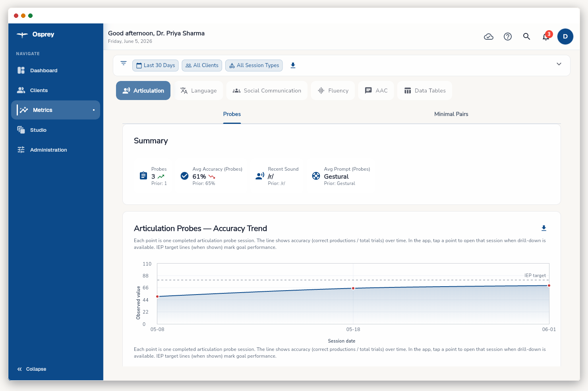Select Metrics in the sidebar
The image size is (588, 391).
point(56,110)
